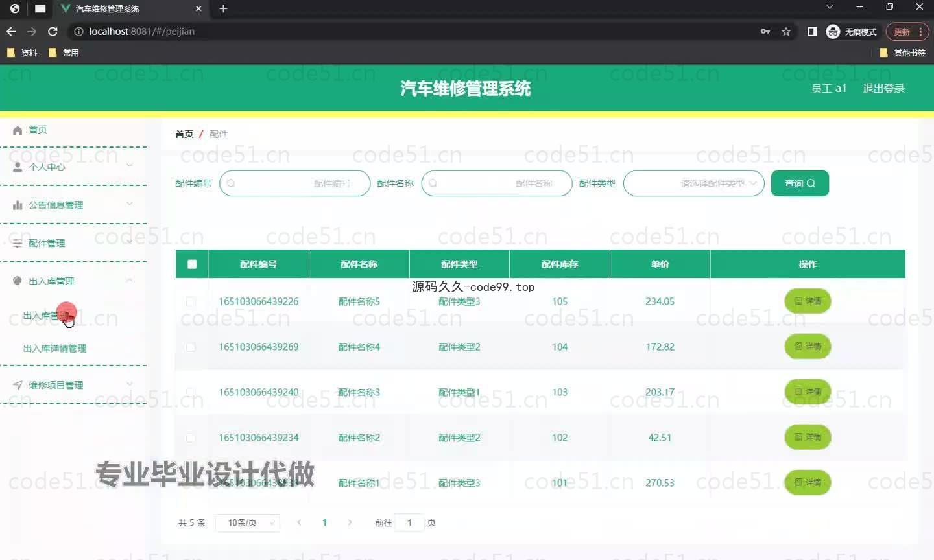Click site info icon before localhost

78,31
